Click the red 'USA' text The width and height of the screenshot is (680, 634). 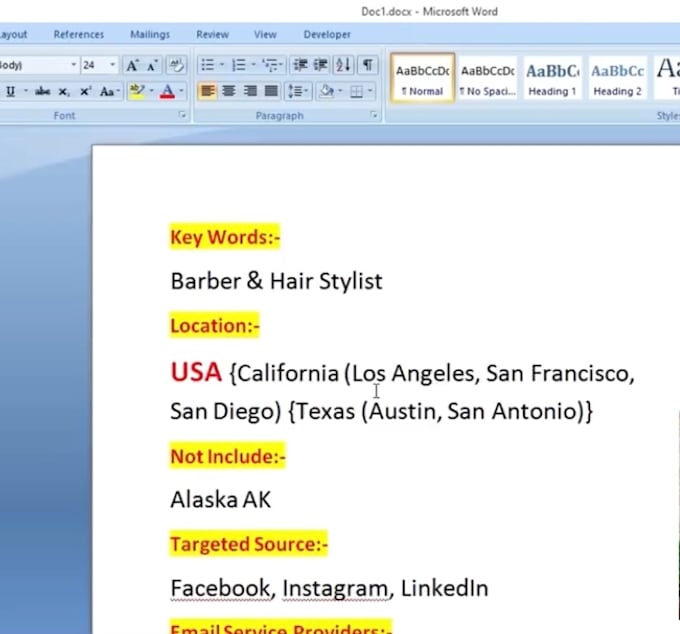(x=196, y=372)
